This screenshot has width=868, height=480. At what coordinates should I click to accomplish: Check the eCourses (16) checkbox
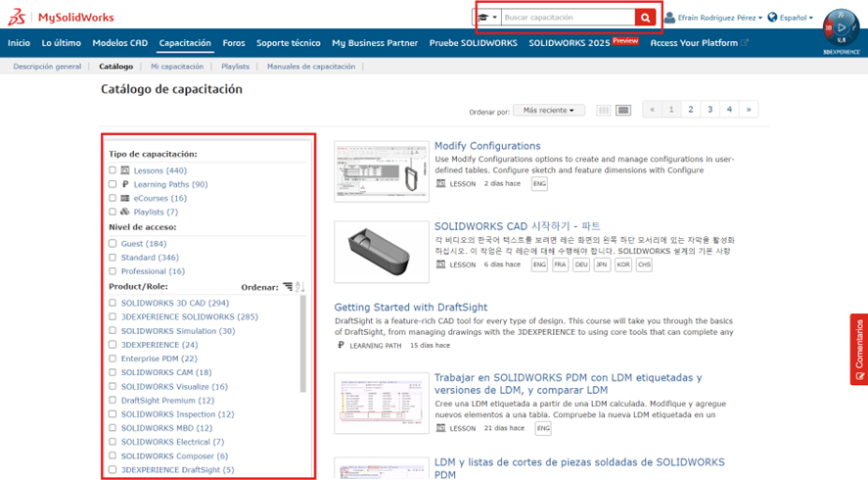click(x=113, y=198)
